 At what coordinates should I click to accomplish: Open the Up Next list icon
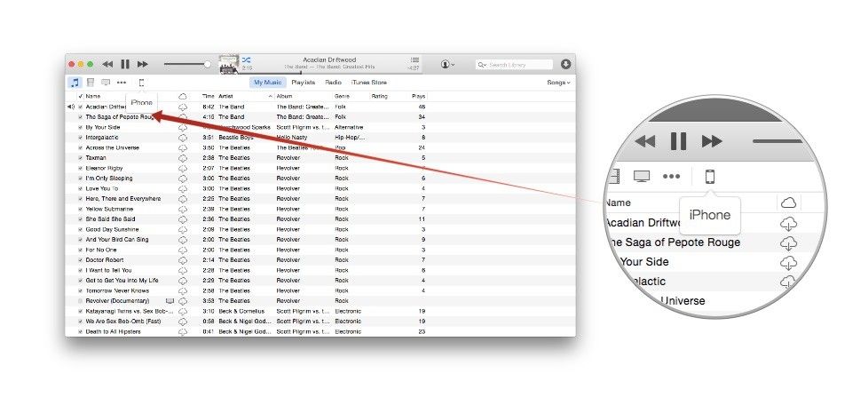point(414,60)
